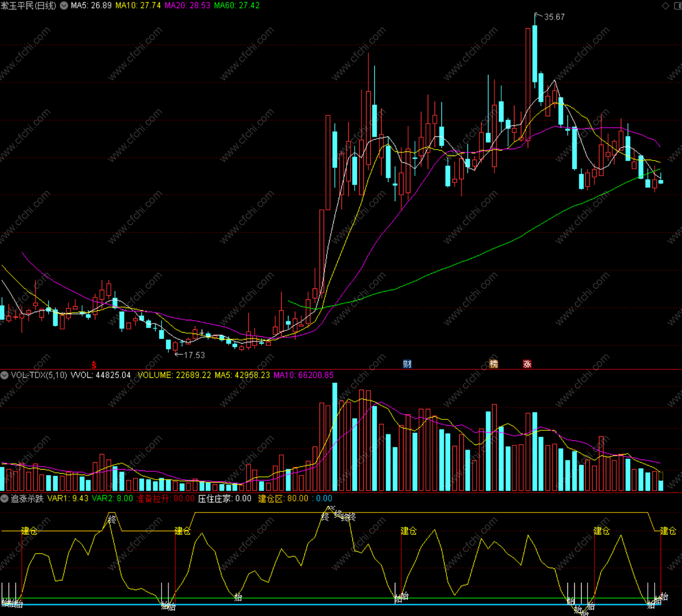The image size is (682, 616).
Task: Click the VAR1: 9.43 value
Action: [x=68, y=498]
